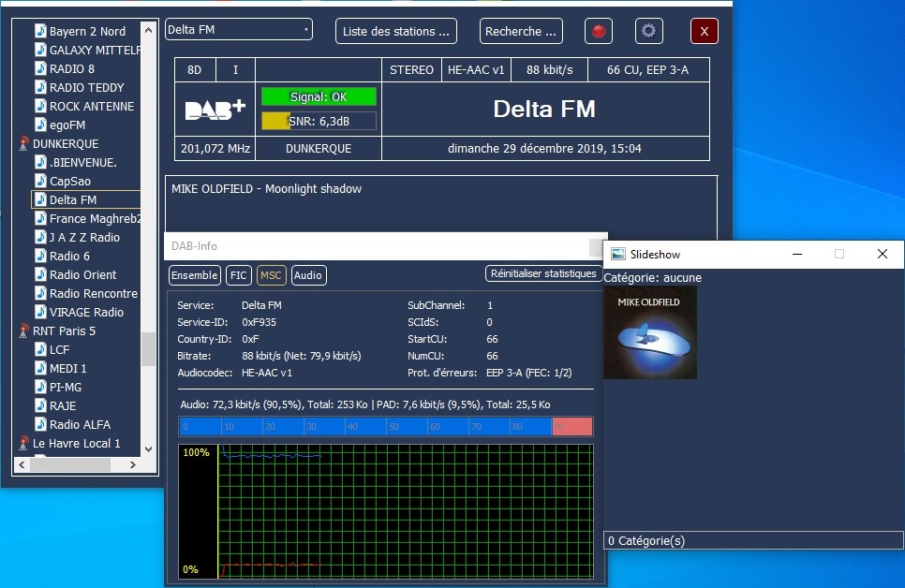Click the Catégorie: aucune label in Slideshow

[653, 277]
